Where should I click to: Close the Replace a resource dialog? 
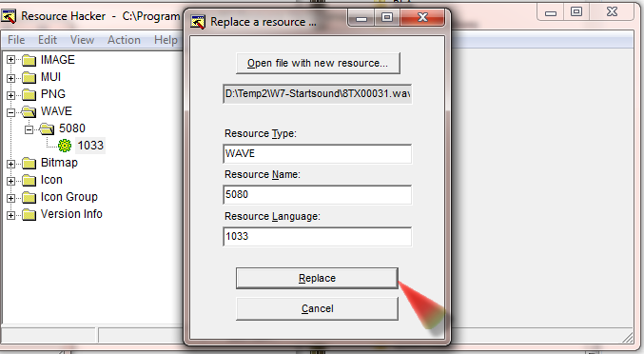click(x=422, y=17)
